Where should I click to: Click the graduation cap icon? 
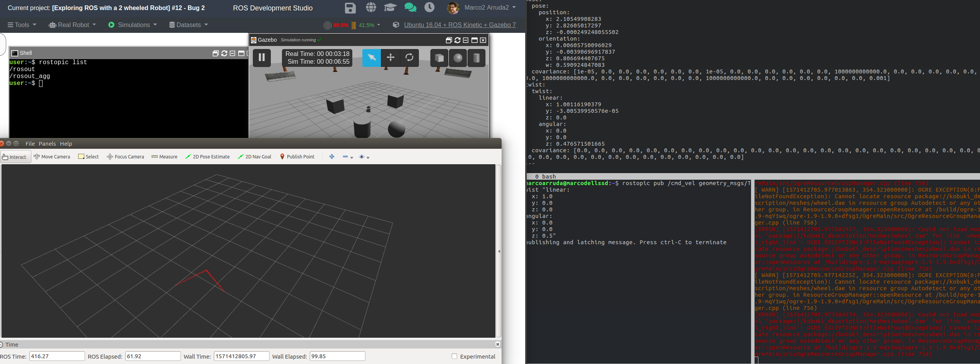(x=390, y=7)
